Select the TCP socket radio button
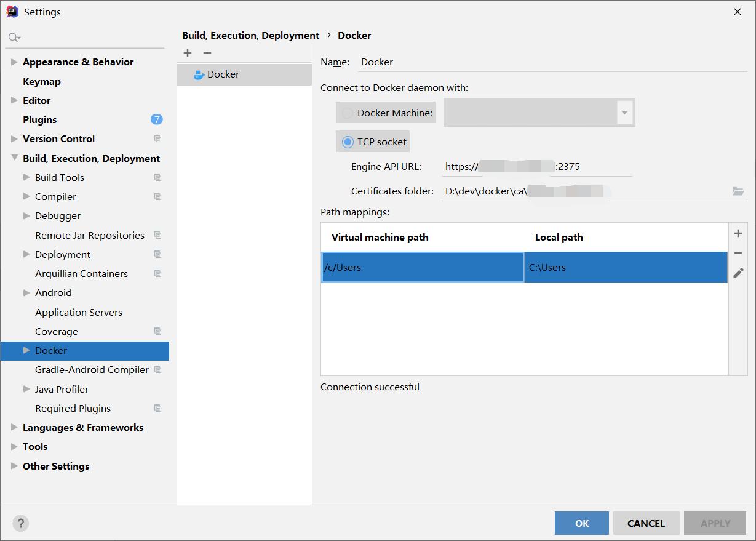756x541 pixels. pos(348,142)
